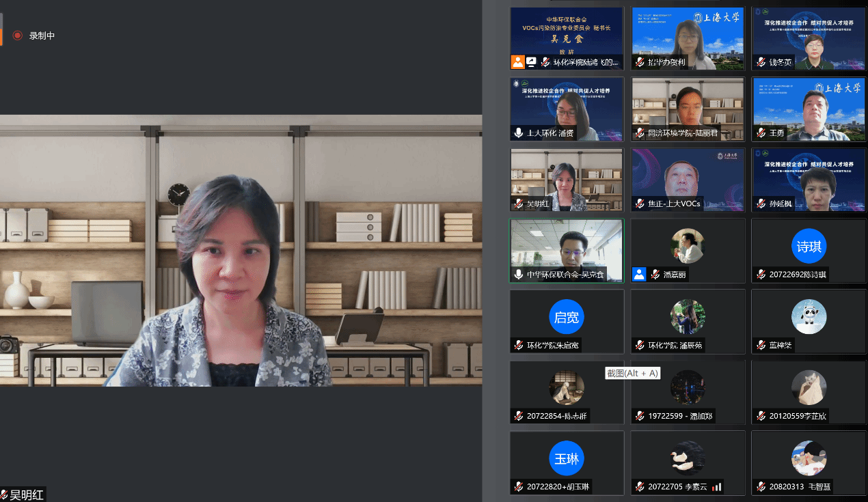Click the blue 启宽 avatar circle
868x502 pixels.
pyautogui.click(x=567, y=317)
